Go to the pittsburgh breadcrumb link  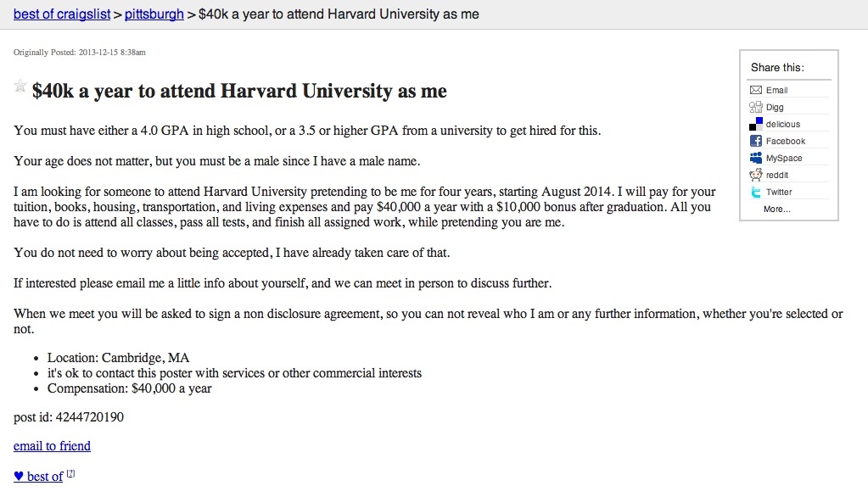click(154, 14)
